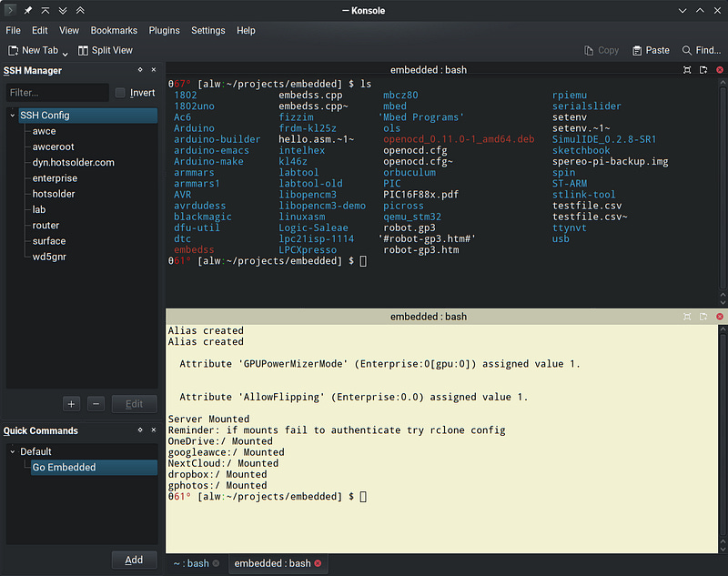The width and height of the screenshot is (728, 576).
Task: Open the Plugins menu
Action: tap(164, 30)
